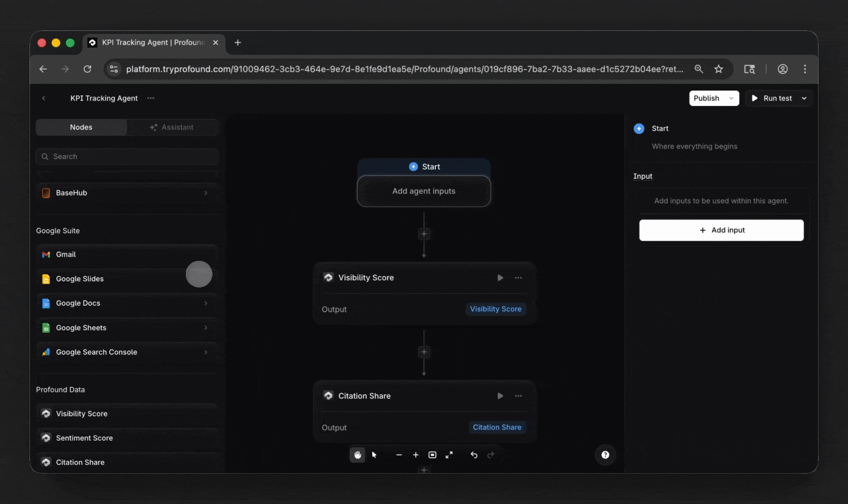Open a new browser tab

pos(238,42)
